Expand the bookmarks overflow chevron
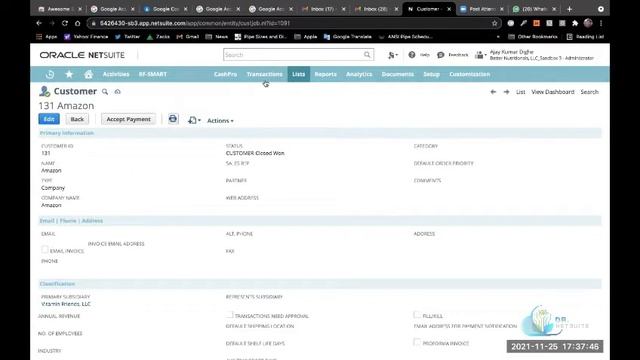This screenshot has height=360, width=640. click(x=498, y=37)
